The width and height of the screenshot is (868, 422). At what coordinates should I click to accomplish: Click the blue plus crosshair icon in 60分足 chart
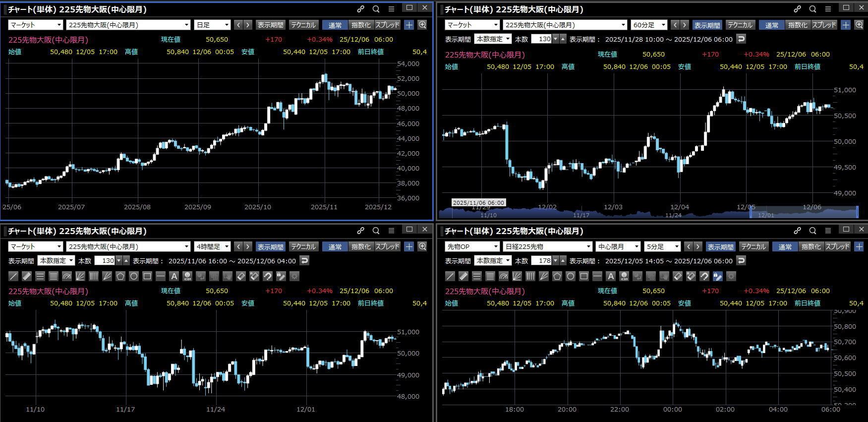pyautogui.click(x=846, y=25)
